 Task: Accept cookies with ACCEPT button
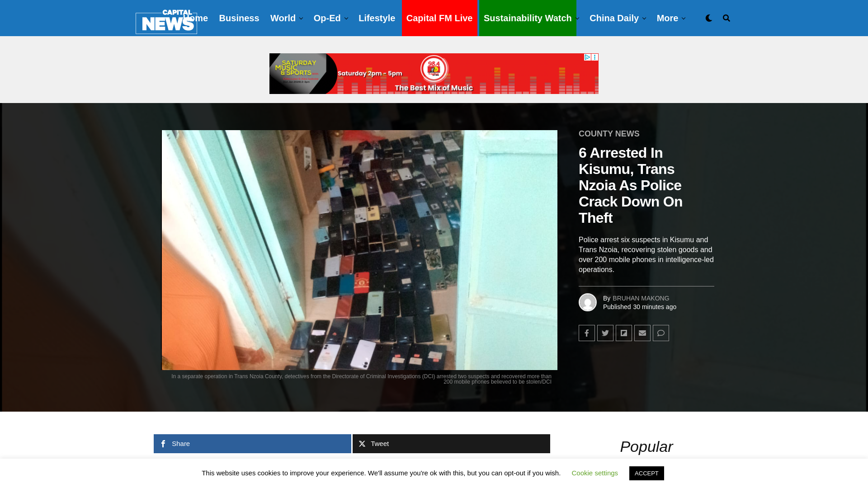pos(646,473)
